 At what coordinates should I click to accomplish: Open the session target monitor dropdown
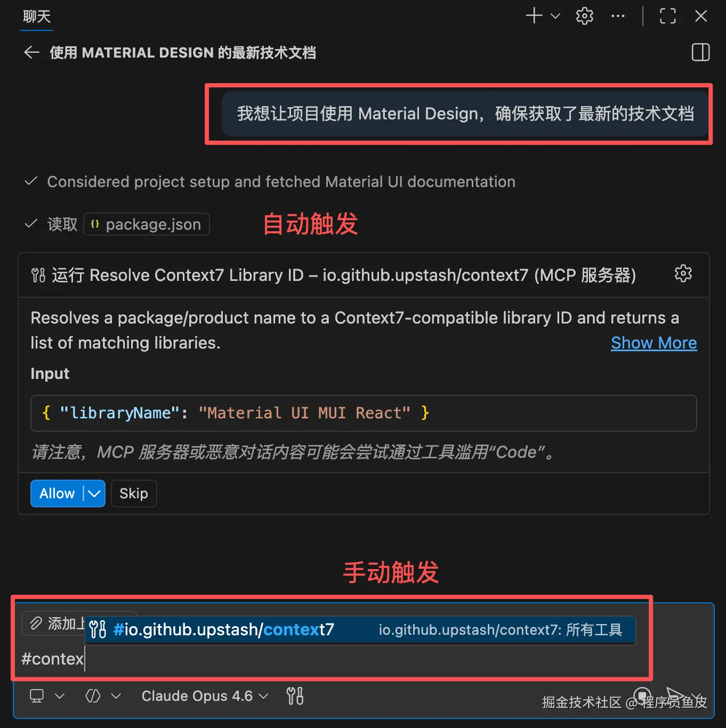click(x=47, y=696)
